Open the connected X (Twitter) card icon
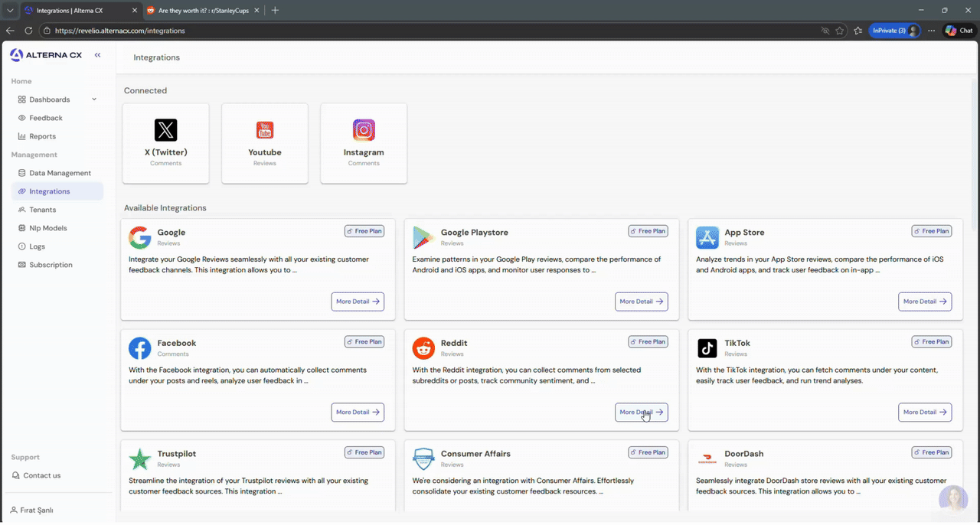 [x=165, y=129]
